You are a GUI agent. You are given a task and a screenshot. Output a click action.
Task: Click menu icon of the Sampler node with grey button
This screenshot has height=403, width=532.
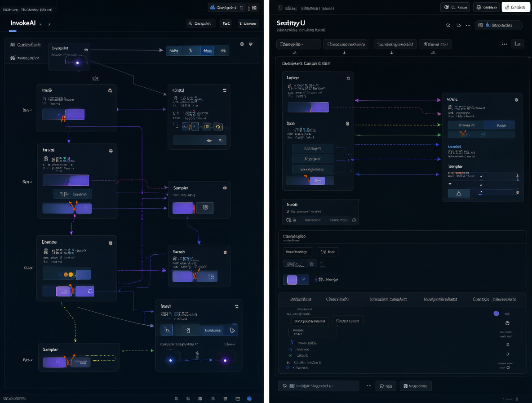pyautogui.click(x=225, y=188)
